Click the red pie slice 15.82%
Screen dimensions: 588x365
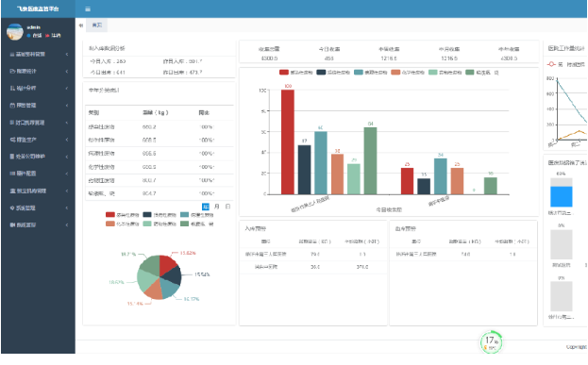click(x=167, y=264)
